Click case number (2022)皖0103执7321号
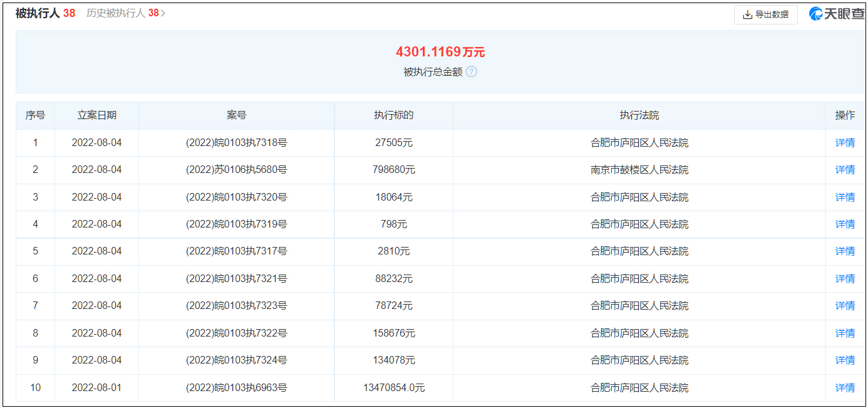 [x=237, y=279]
